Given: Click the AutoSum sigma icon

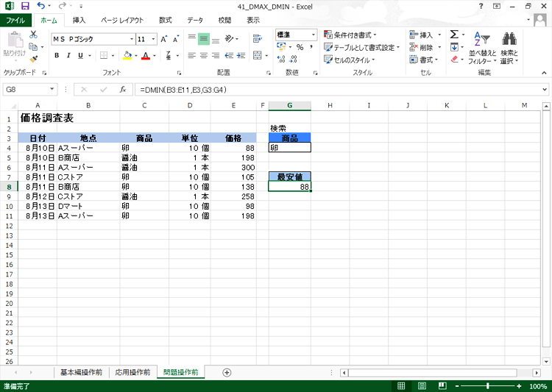Looking at the screenshot, I should click(x=454, y=35).
